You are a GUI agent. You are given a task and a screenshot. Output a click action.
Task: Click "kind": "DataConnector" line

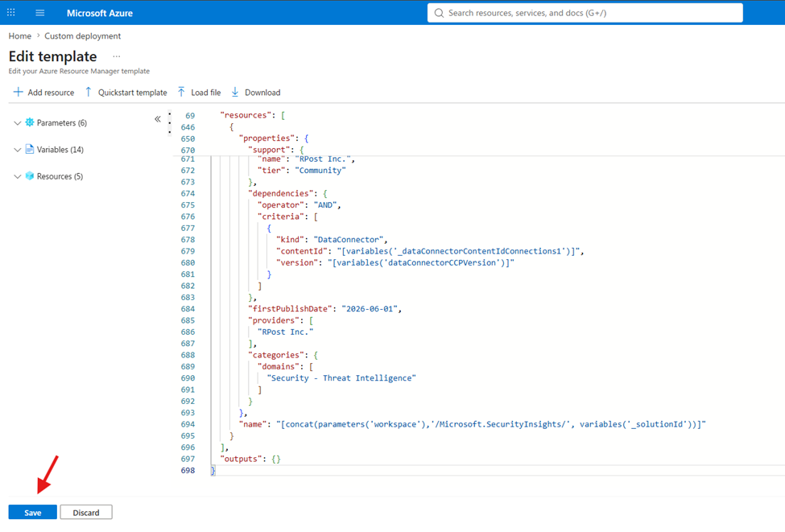pyautogui.click(x=332, y=239)
